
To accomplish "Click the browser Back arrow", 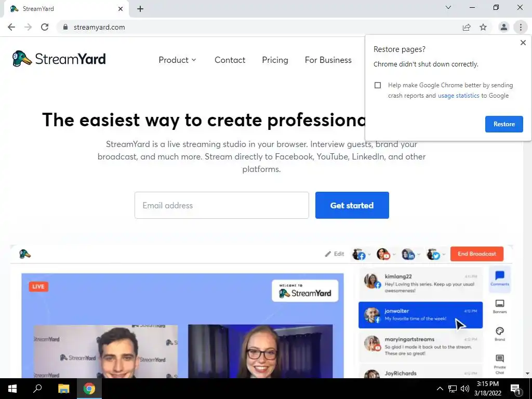I will click(x=11, y=27).
